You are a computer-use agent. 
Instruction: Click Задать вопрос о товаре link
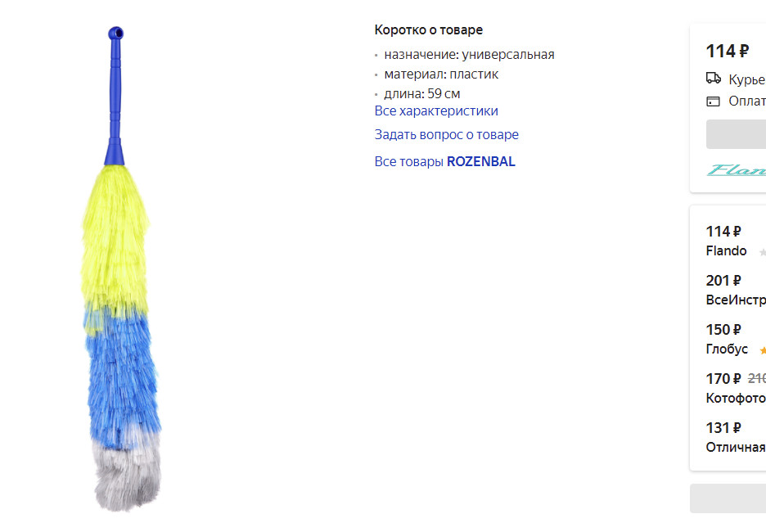pyautogui.click(x=447, y=134)
